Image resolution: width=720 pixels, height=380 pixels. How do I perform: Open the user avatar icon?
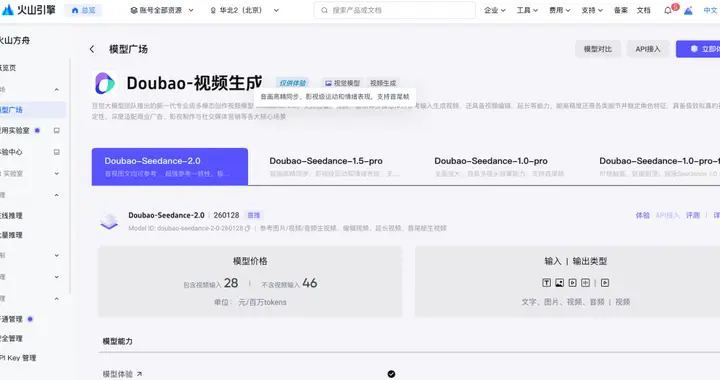click(x=688, y=11)
